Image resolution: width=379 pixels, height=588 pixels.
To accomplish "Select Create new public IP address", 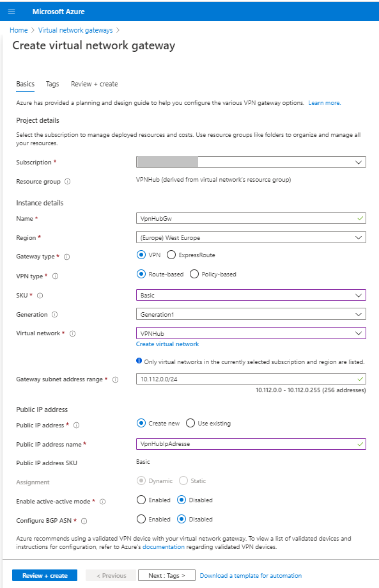I will [141, 424].
